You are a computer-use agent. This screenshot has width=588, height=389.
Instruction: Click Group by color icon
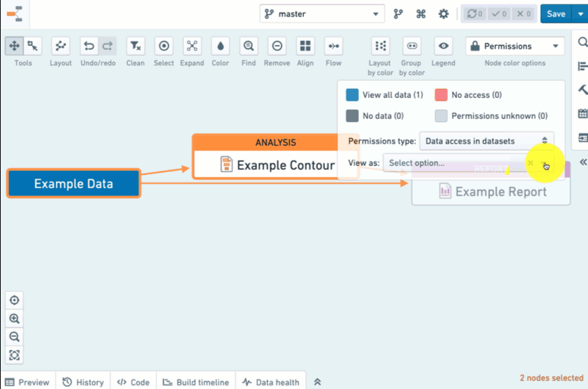412,46
